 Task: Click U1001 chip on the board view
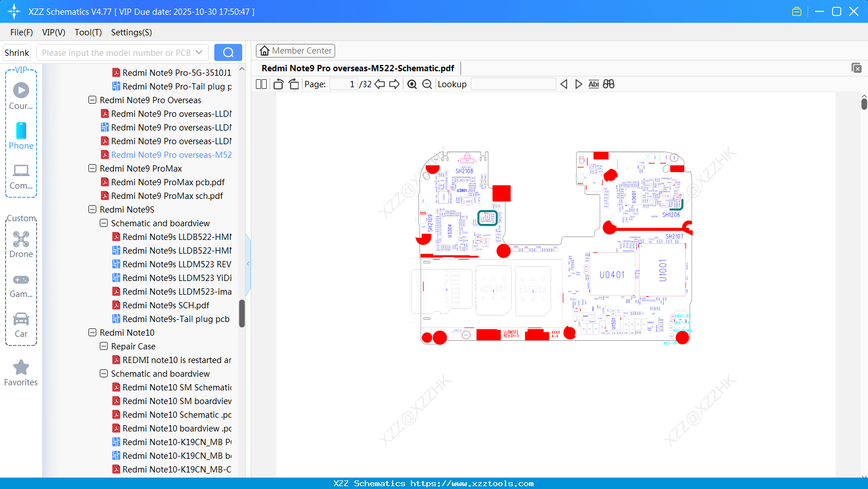(662, 270)
